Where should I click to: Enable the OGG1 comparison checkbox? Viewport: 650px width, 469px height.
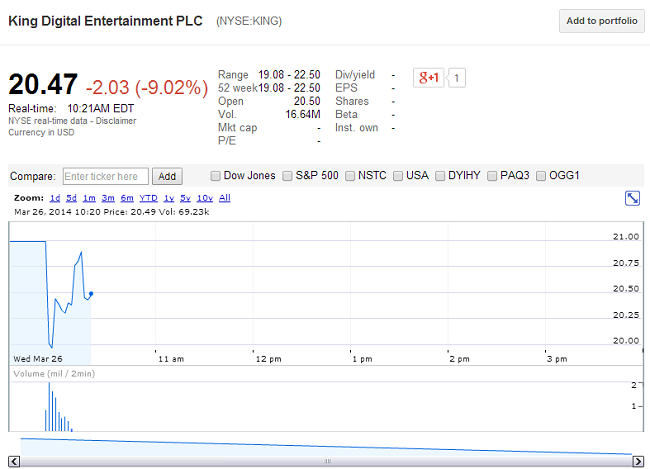(x=542, y=176)
